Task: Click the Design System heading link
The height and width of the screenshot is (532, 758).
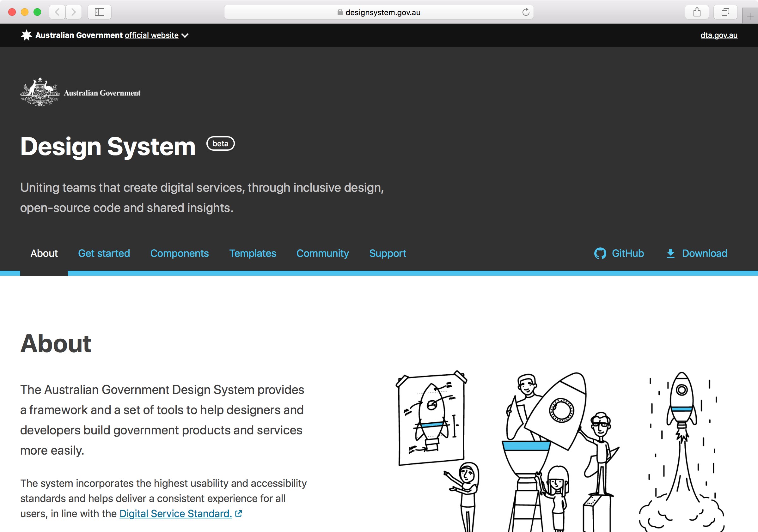Action: tap(108, 147)
